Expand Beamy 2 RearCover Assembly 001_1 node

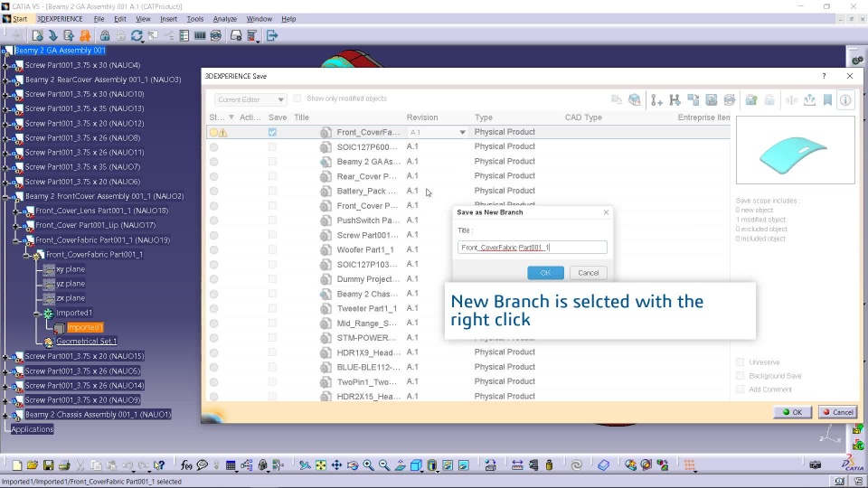pyautogui.click(x=5, y=80)
